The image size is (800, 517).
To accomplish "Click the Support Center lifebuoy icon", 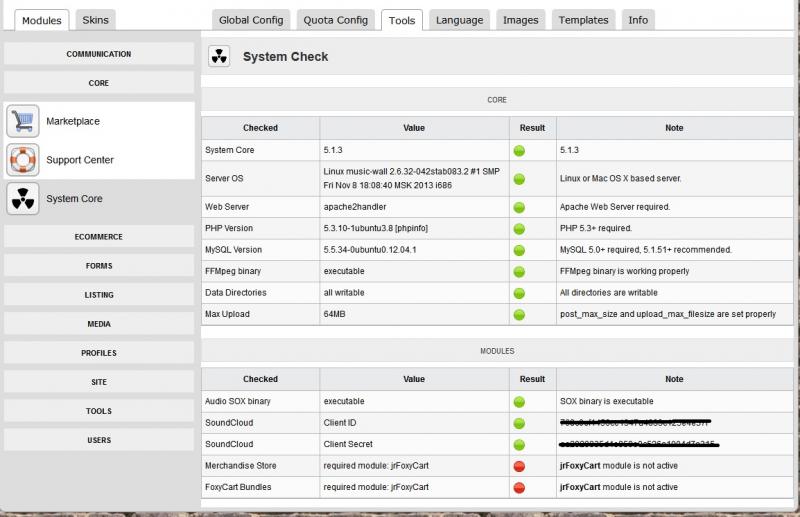I will tap(23, 160).
